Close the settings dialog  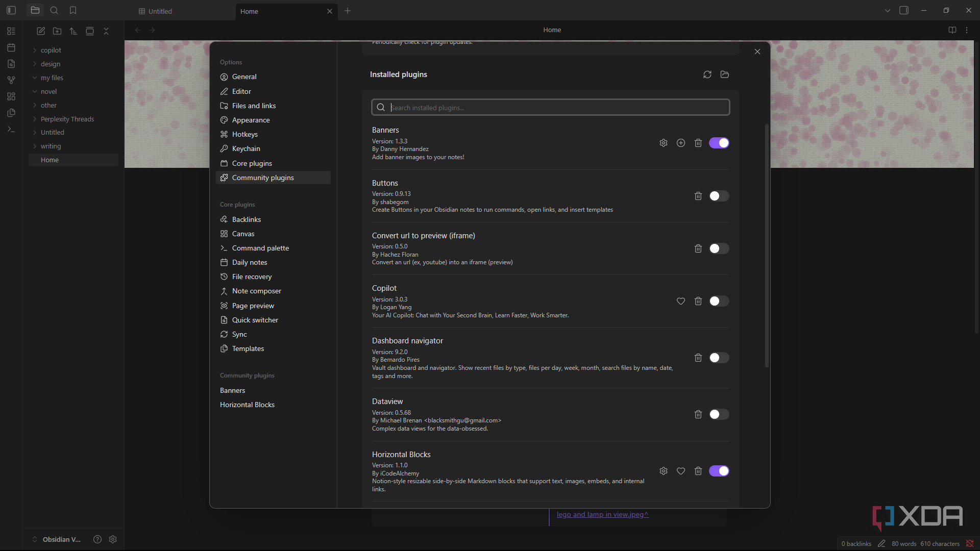coord(757,52)
